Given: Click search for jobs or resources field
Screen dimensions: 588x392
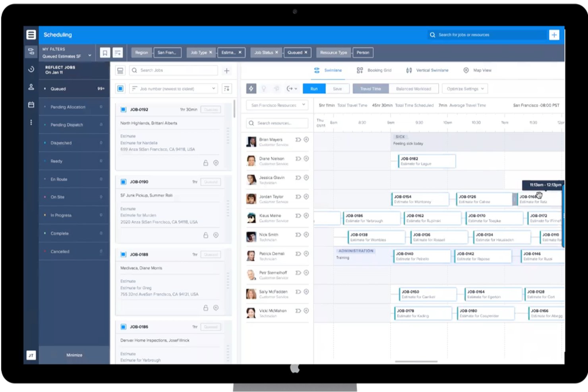Looking at the screenshot, I should (487, 35).
